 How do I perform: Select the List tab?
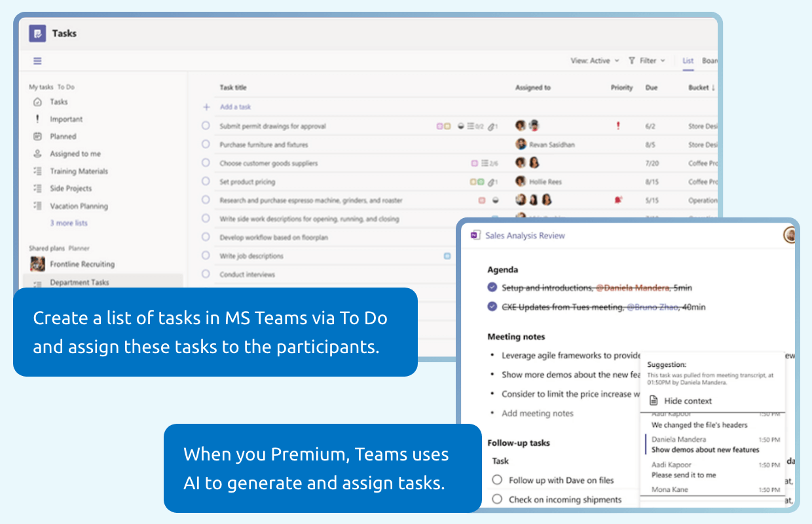688,60
